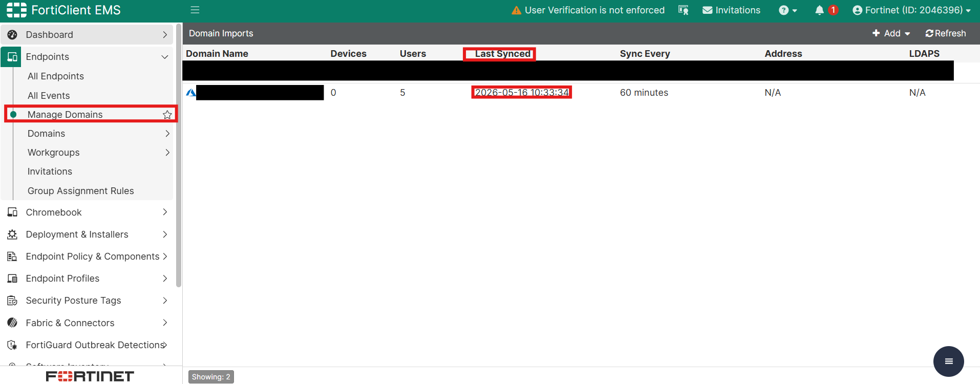Sort by Domain Name column header
Viewport: 980px width, 384px height.
[x=217, y=54]
